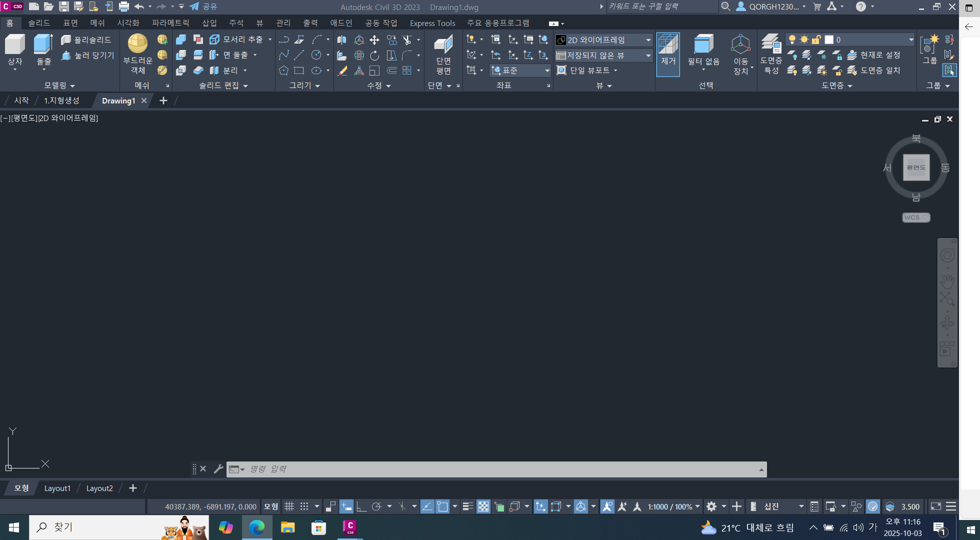The image size is (980, 540).
Task: Toggle grid display in status bar
Action: pos(289,506)
